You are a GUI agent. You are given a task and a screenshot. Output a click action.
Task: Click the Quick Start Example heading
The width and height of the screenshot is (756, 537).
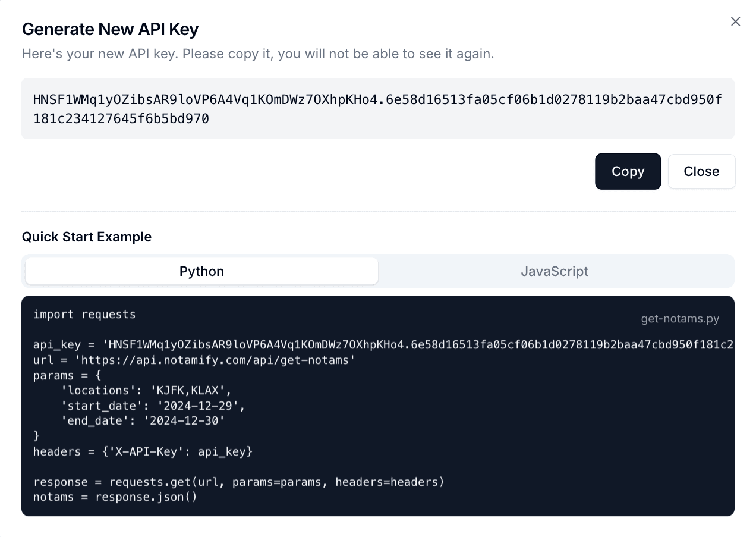click(86, 237)
